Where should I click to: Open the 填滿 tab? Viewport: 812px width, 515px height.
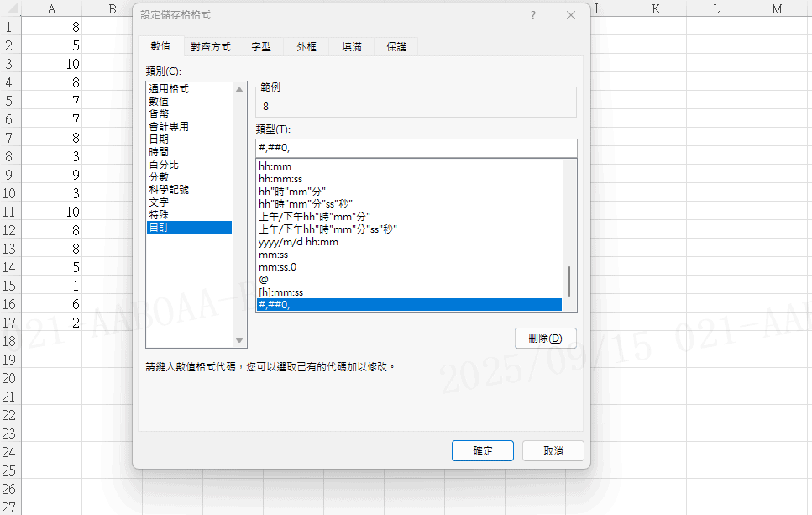point(352,47)
